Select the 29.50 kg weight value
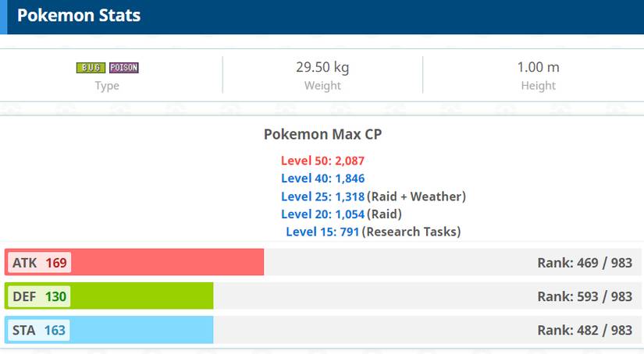644x354 pixels. tap(322, 67)
